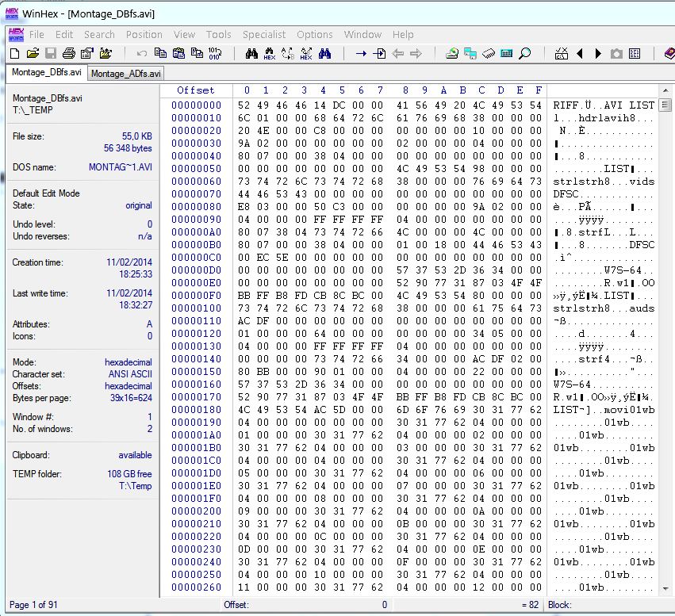The image size is (675, 616).
Task: Click the Find Text binoculars icon
Action: (x=251, y=53)
